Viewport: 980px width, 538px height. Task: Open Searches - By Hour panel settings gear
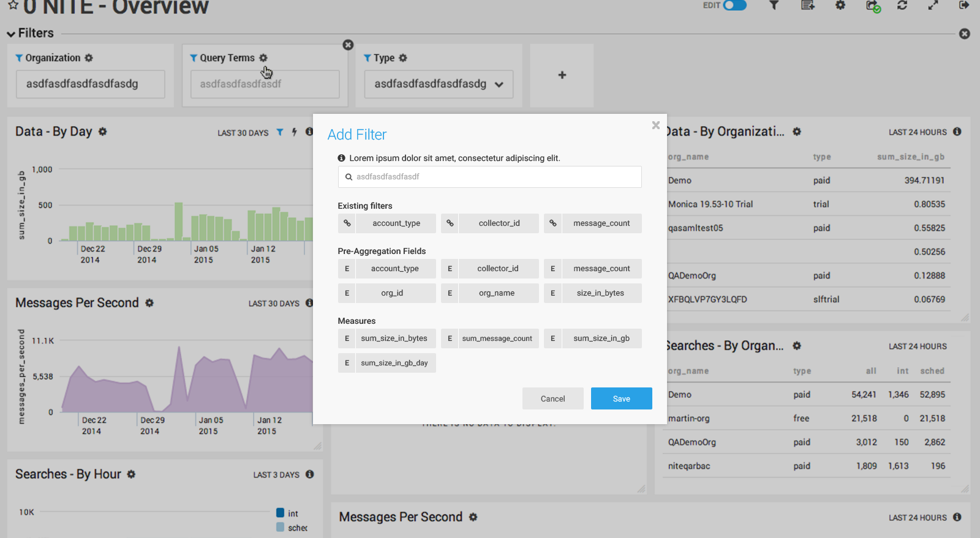point(131,474)
